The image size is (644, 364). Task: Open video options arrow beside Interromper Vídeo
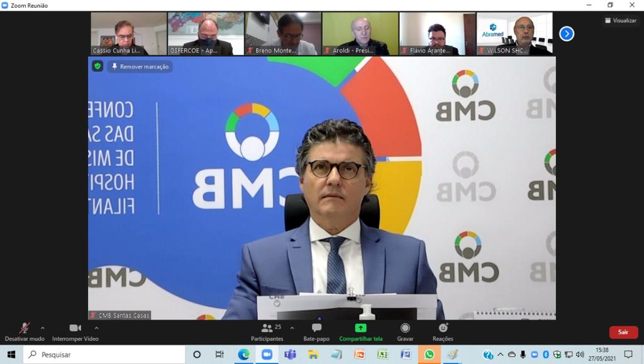click(96, 328)
